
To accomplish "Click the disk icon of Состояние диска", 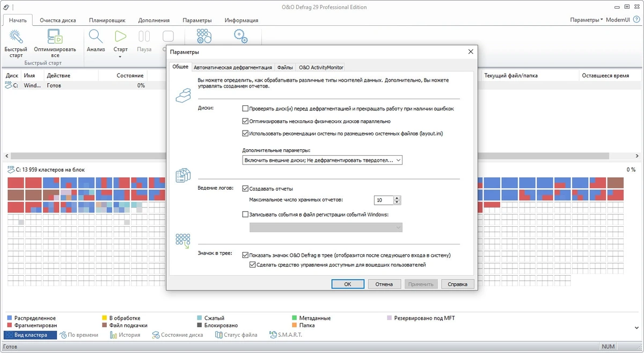I will coord(156,335).
